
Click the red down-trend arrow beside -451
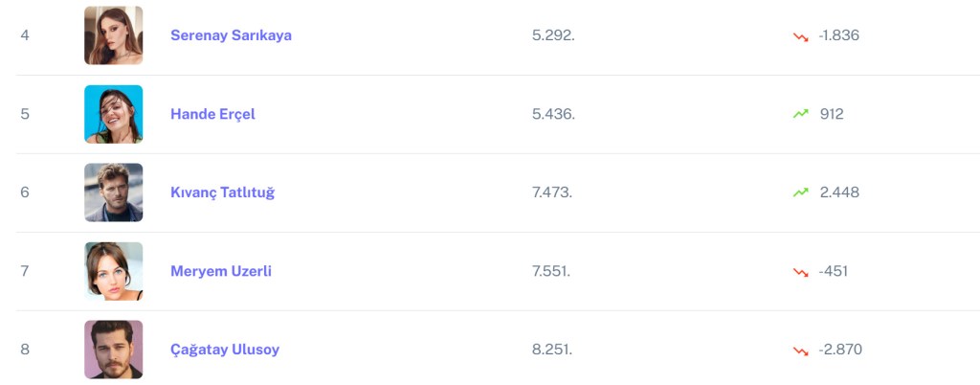[x=800, y=272]
